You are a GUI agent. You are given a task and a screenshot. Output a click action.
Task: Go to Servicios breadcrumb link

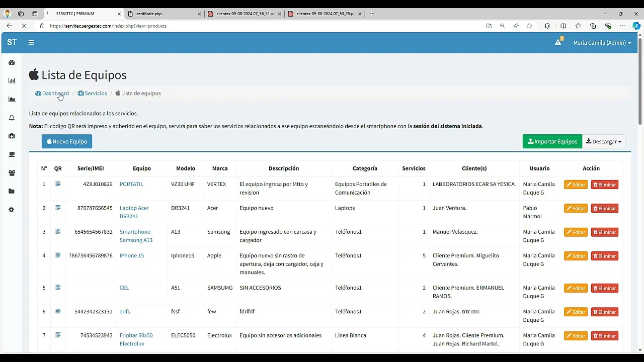(92, 93)
